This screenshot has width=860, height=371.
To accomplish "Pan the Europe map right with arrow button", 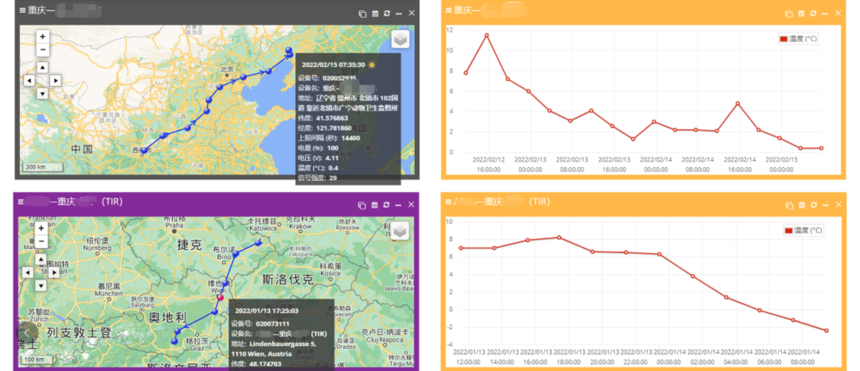I will tap(54, 272).
